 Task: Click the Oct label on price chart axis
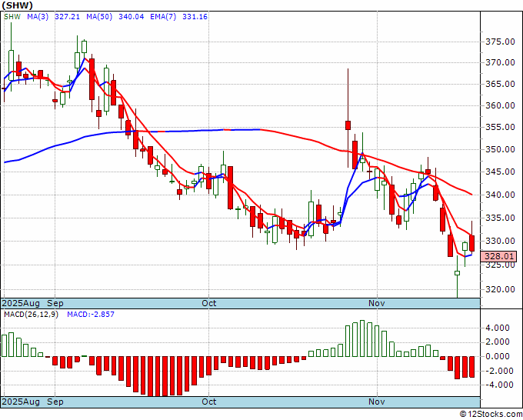(209, 303)
